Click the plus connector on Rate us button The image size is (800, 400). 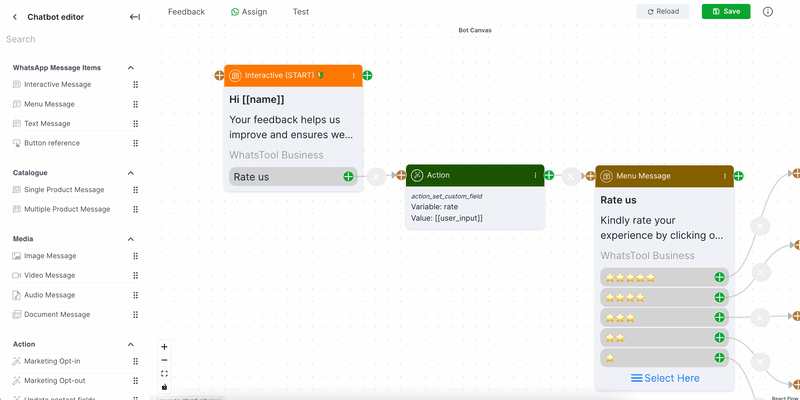(348, 177)
